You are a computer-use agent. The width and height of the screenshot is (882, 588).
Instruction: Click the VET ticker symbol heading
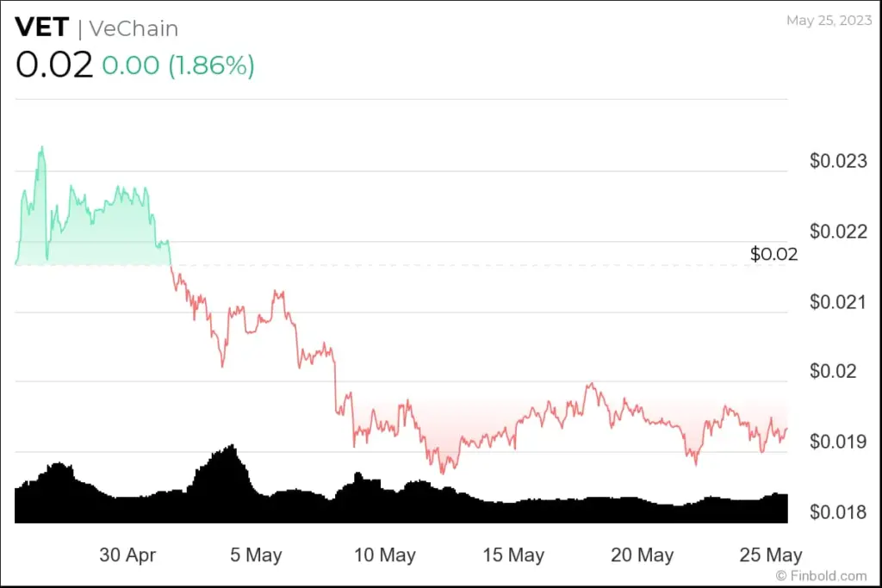tap(41, 28)
